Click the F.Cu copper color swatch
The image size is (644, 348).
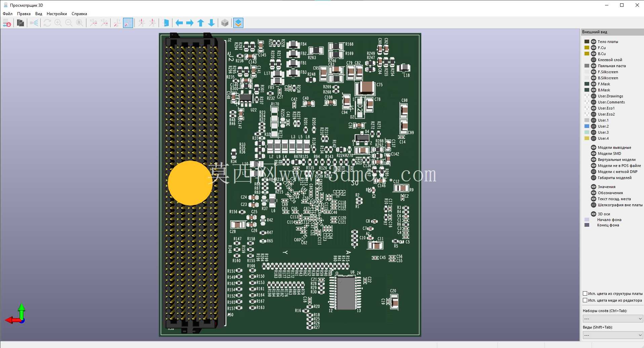point(587,48)
